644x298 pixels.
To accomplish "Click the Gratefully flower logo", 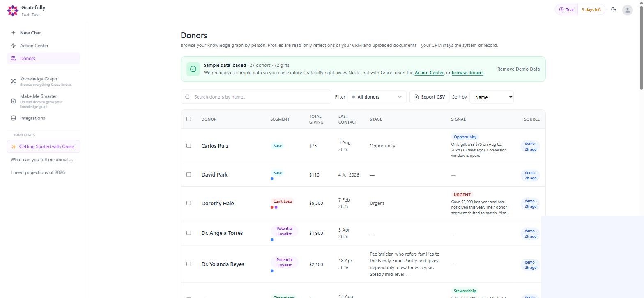I will tap(13, 11).
